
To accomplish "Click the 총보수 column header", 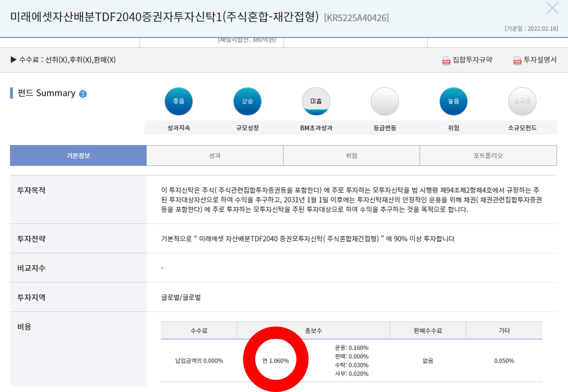I will (313, 331).
